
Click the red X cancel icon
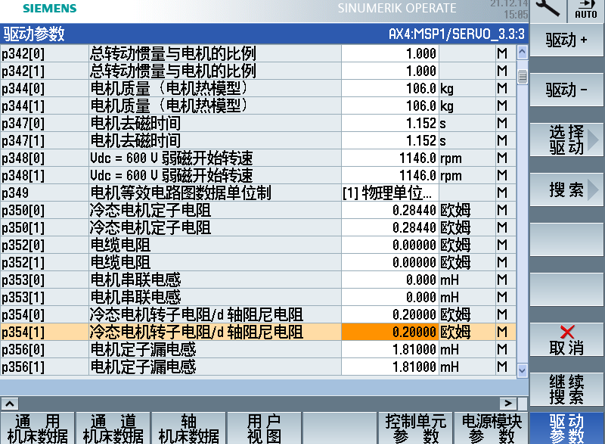[567, 332]
